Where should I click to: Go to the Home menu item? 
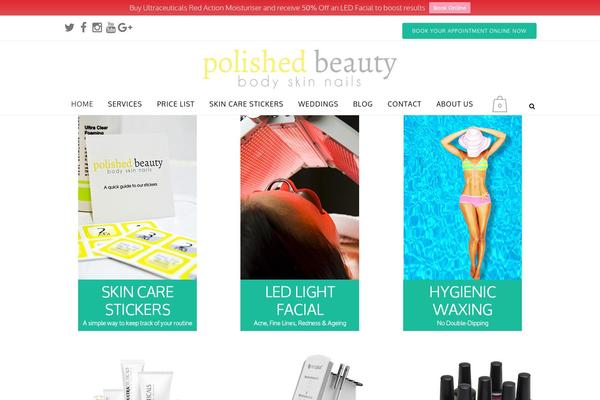[x=82, y=104]
